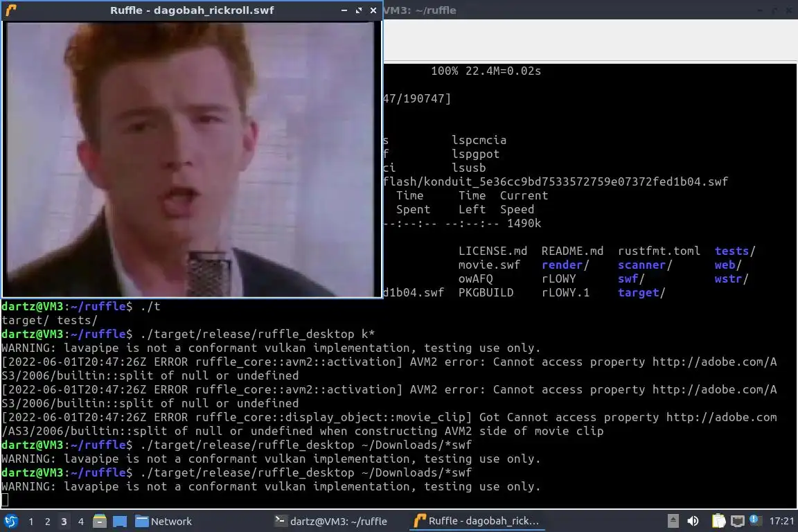Click the Ruffle logo icon in title bar

[x=11, y=10]
